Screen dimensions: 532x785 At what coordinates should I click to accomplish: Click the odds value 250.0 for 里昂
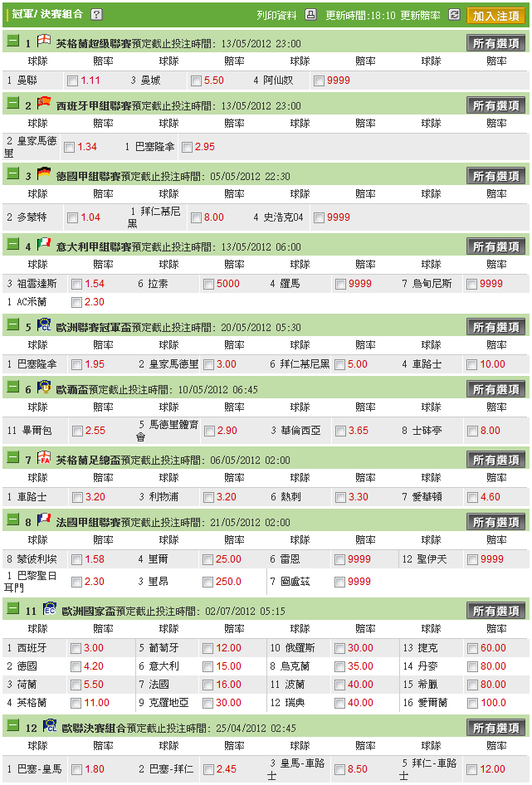pos(228,582)
